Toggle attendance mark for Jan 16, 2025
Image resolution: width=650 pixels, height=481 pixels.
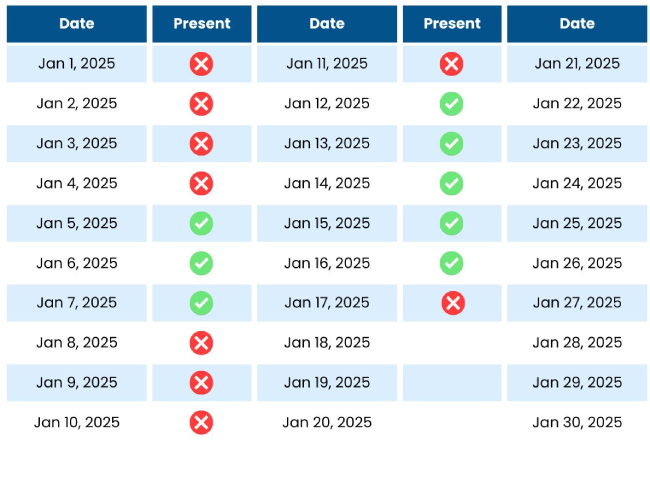point(451,263)
